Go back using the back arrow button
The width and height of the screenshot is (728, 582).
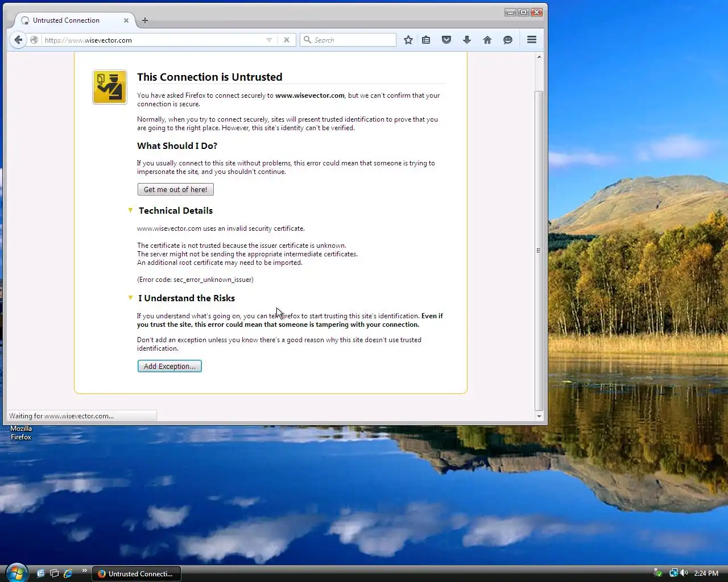click(x=18, y=40)
